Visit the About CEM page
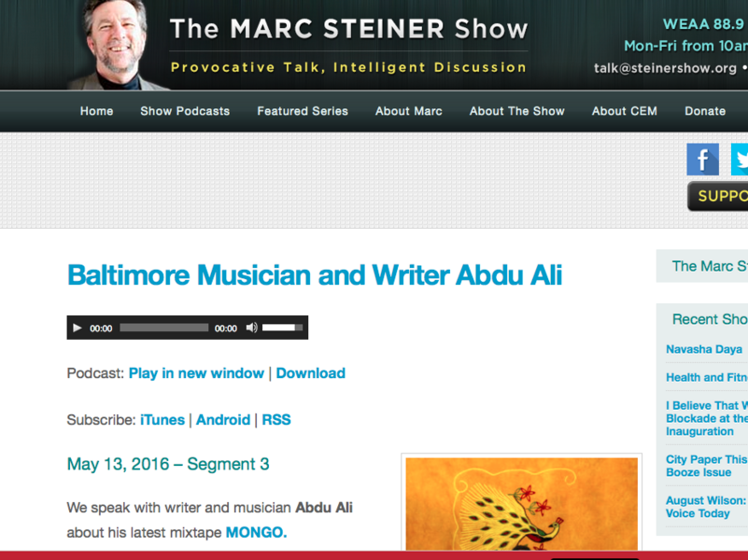Screen dimensions: 748x560 tap(625, 111)
